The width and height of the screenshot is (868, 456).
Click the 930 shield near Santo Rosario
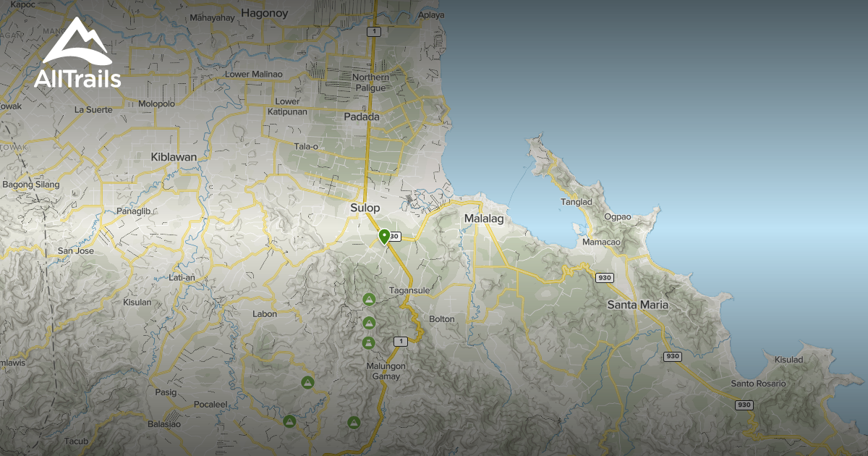(744, 405)
